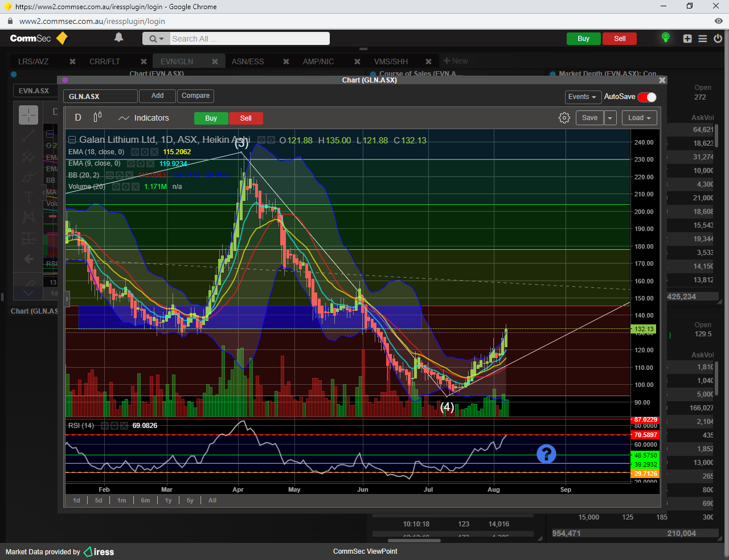Image resolution: width=729 pixels, height=560 pixels.
Task: Close the EVN/GLN tab
Action: coord(215,61)
